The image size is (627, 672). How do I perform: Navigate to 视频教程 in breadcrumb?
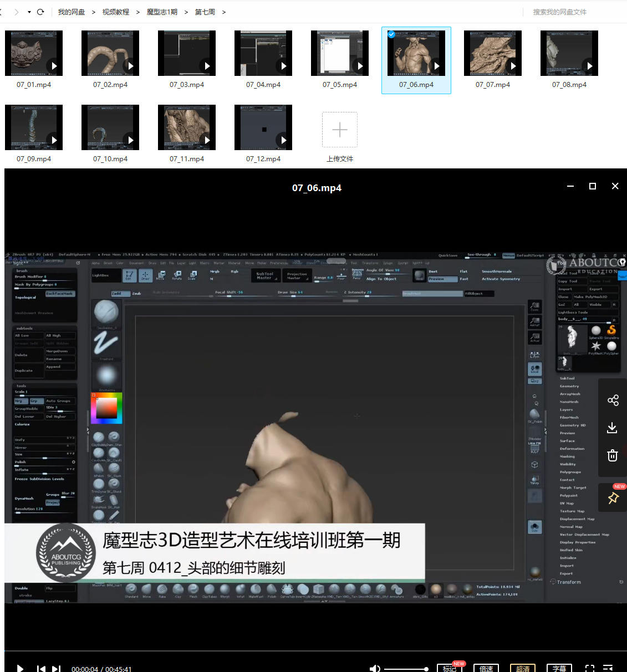115,12
